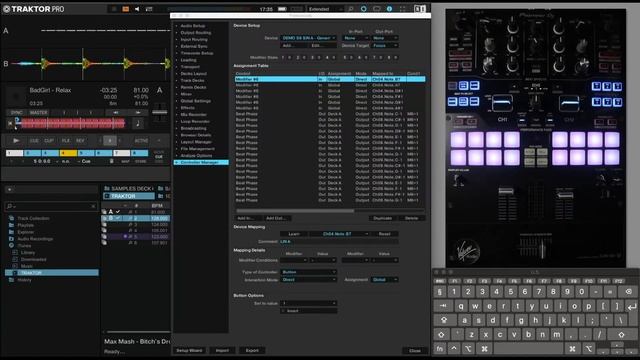Open the Device Target Focus dropdown

click(x=384, y=45)
